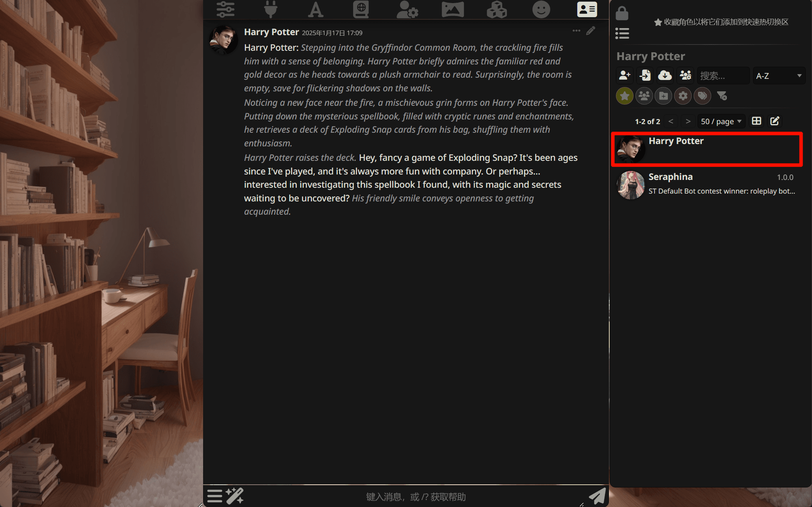Open the persona/contact card icon
Screen dimensions: 812x507
click(587, 9)
